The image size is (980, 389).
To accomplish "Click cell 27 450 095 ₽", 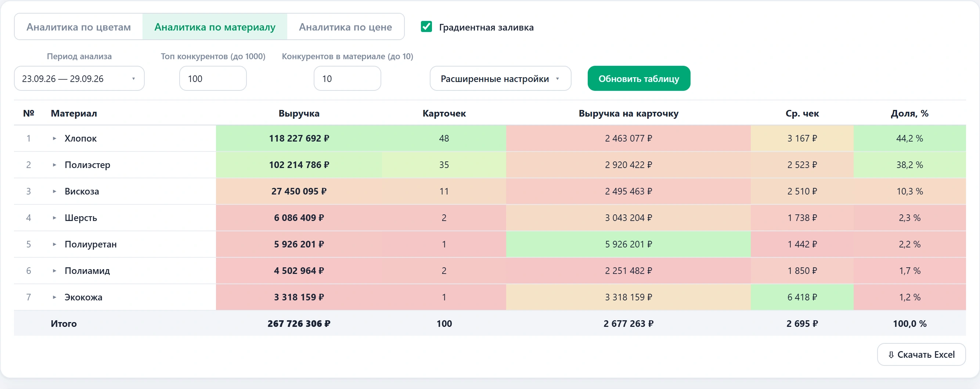I will click(x=299, y=191).
